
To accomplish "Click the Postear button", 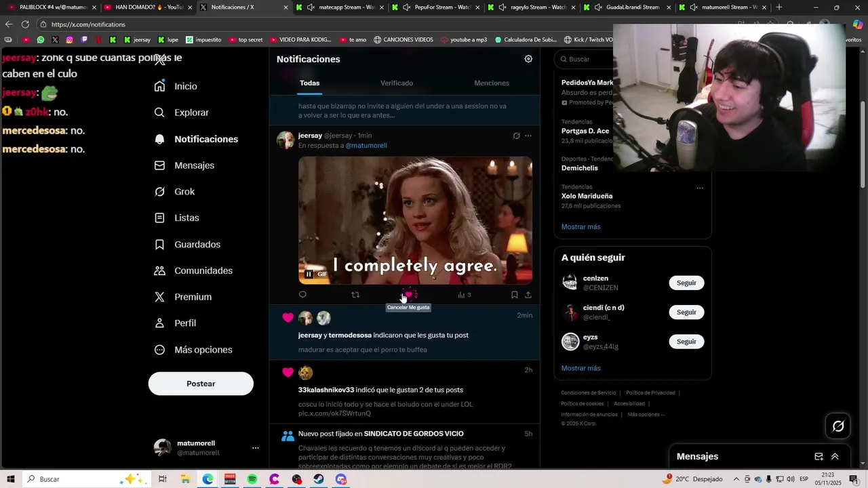I will (201, 384).
